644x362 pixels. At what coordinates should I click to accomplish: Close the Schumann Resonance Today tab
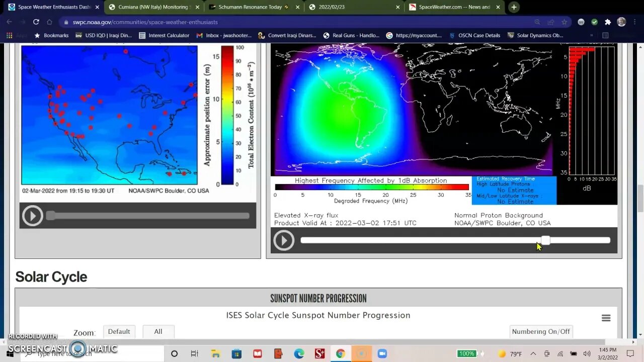point(297,7)
